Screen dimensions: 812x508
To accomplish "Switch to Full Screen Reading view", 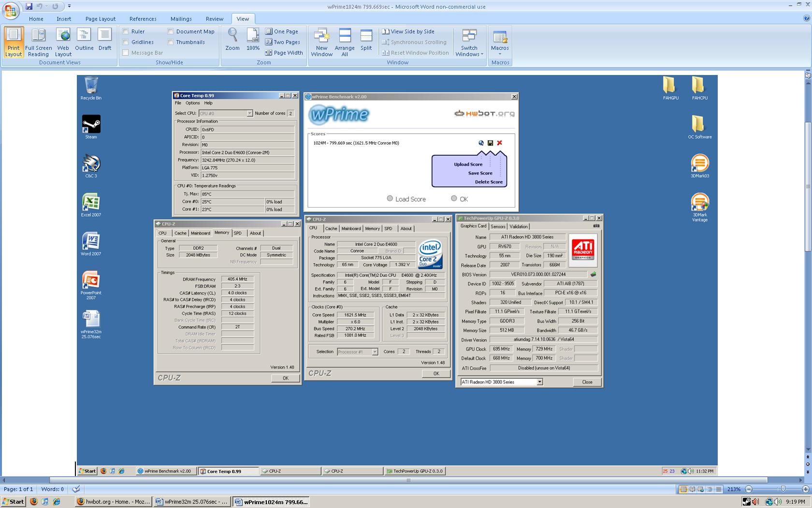I will [38, 42].
